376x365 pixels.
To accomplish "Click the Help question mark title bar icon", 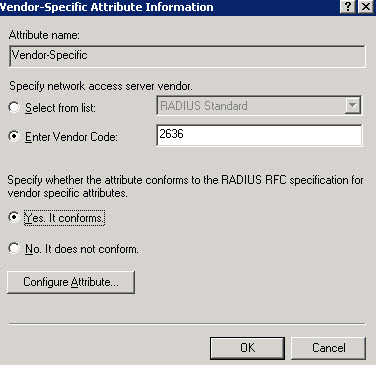I will point(348,6).
